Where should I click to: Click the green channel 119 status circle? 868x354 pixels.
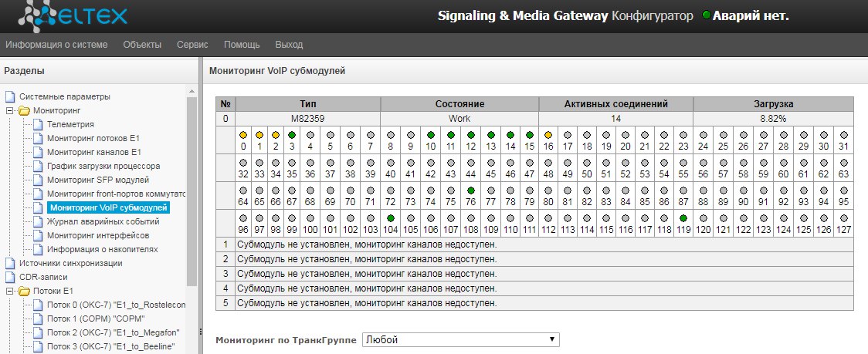click(x=683, y=218)
